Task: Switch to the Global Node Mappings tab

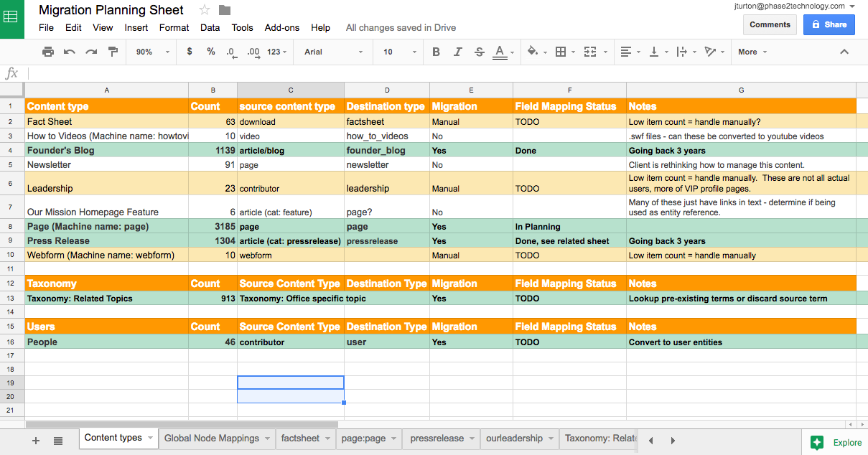Action: pos(211,438)
